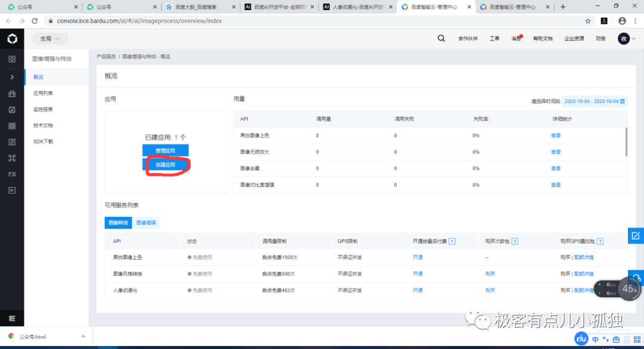This screenshot has width=644, height=349.
Task: Open 合作伙伴 in the top navigation
Action: click(468, 39)
